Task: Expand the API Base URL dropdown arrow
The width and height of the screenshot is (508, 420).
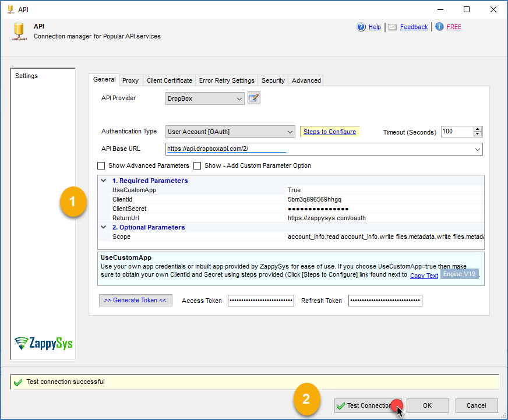Action: (x=478, y=149)
